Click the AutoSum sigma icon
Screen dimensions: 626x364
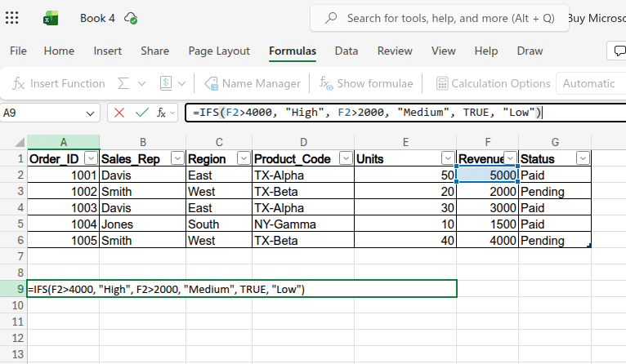point(123,83)
